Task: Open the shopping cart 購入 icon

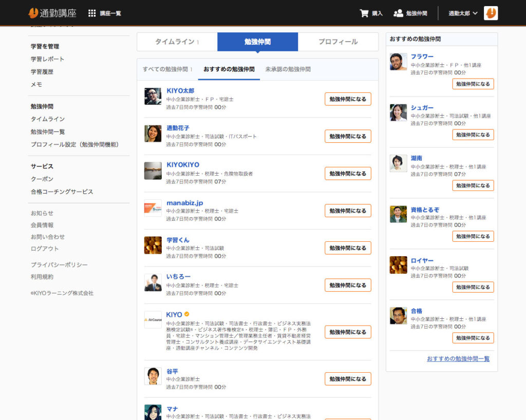Action: (x=364, y=13)
